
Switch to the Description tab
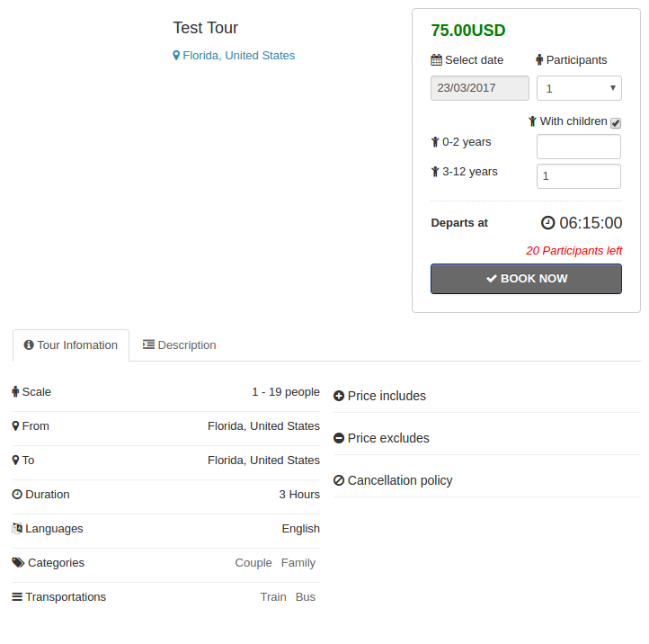(x=180, y=345)
